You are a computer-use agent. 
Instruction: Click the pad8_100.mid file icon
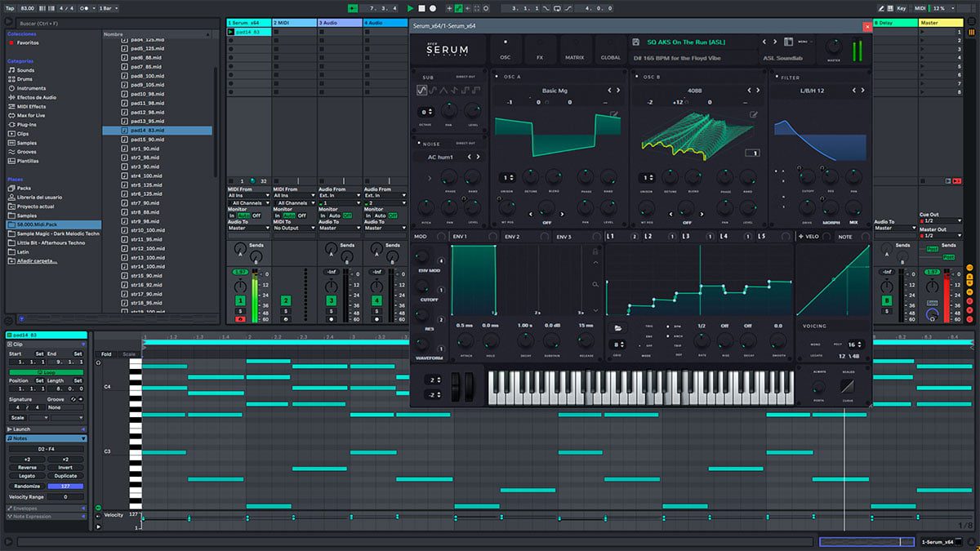point(125,76)
